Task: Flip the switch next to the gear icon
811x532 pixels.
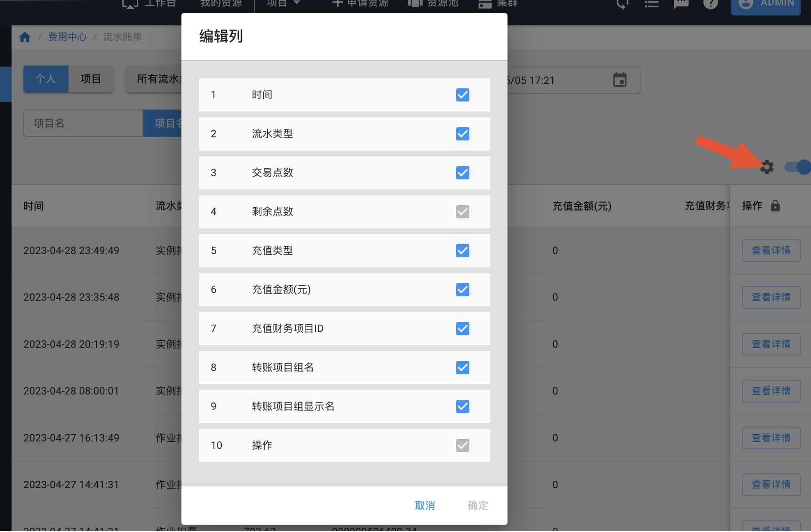Action: coord(797,167)
